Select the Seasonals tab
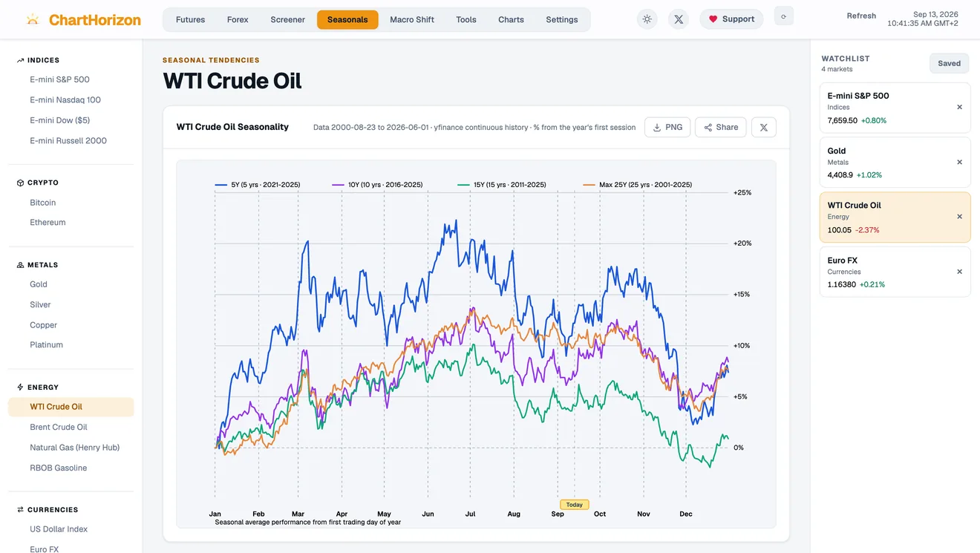The width and height of the screenshot is (980, 553). (x=347, y=19)
